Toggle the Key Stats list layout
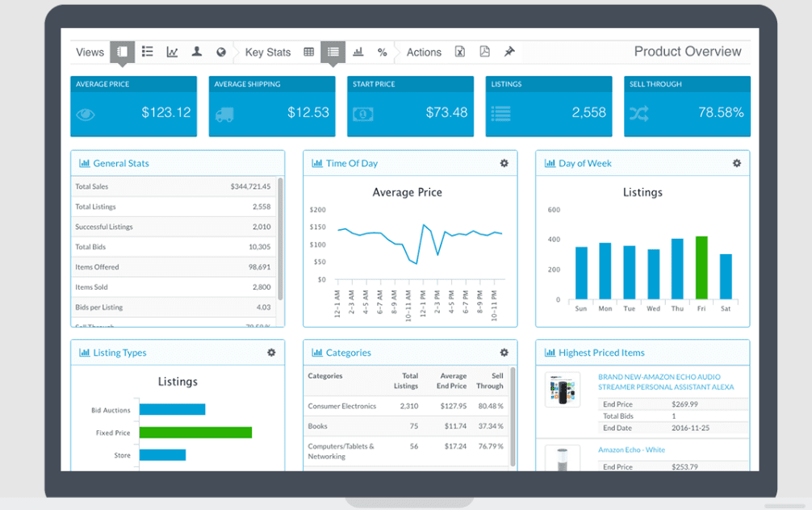The width and height of the screenshot is (812, 510). coord(333,52)
